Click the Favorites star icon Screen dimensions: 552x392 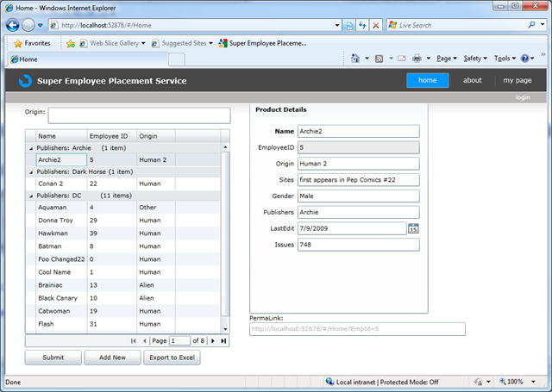(x=19, y=42)
